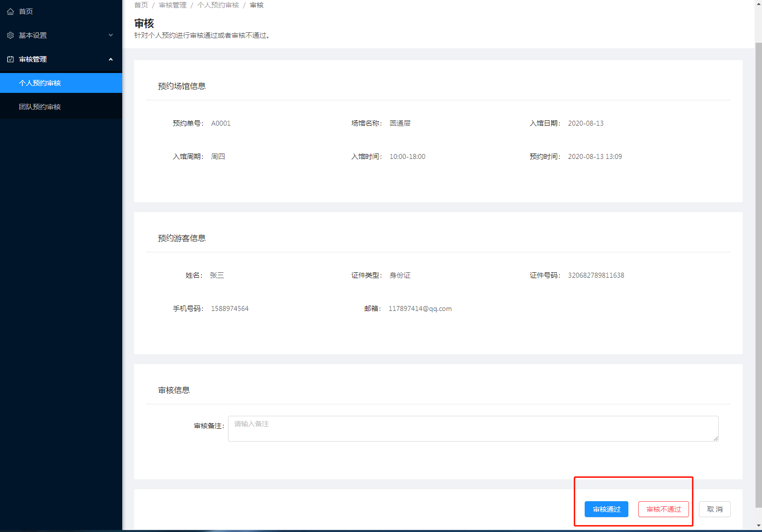Click the 审核信息 section heading
Viewport: 762px width, 532px height.
pos(174,390)
